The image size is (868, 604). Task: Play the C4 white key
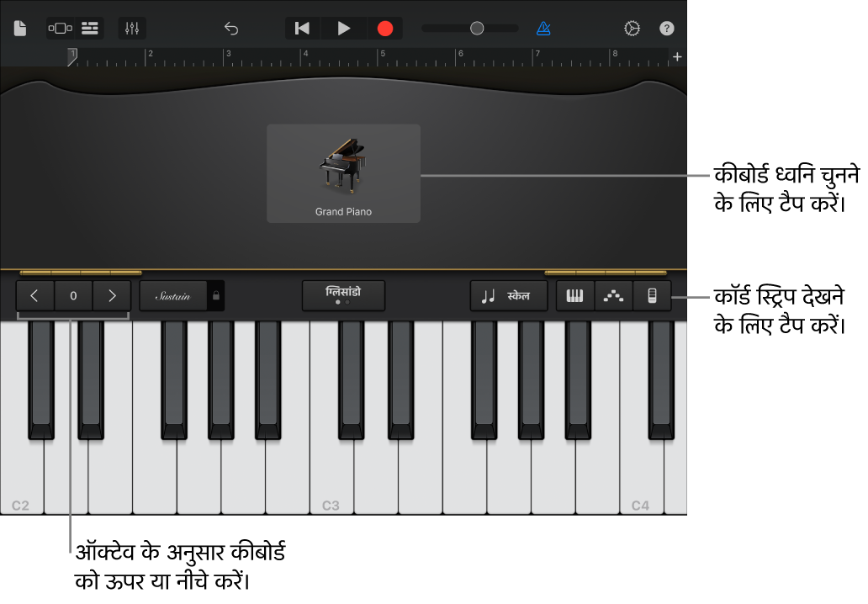(x=641, y=476)
